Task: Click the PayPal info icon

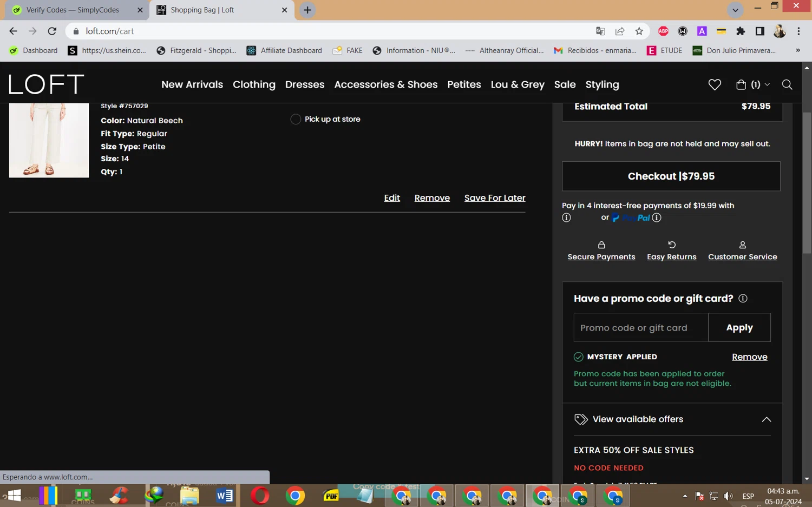Action: (657, 218)
